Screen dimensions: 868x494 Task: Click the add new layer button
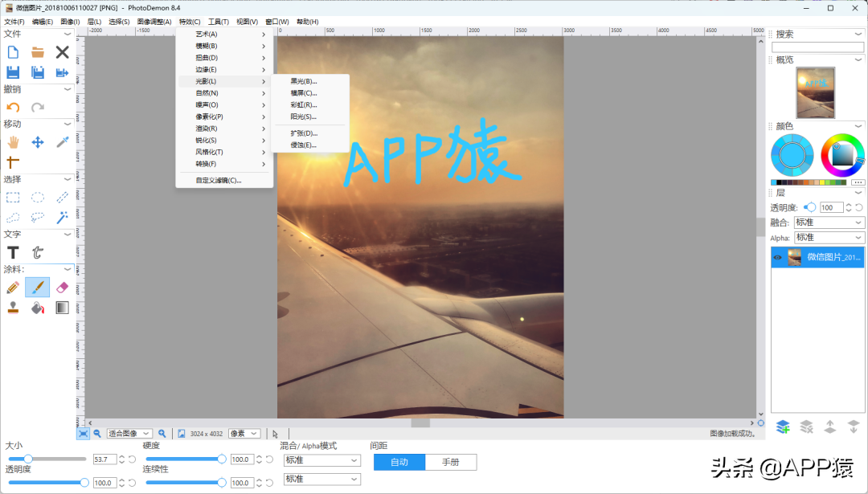pos(782,427)
